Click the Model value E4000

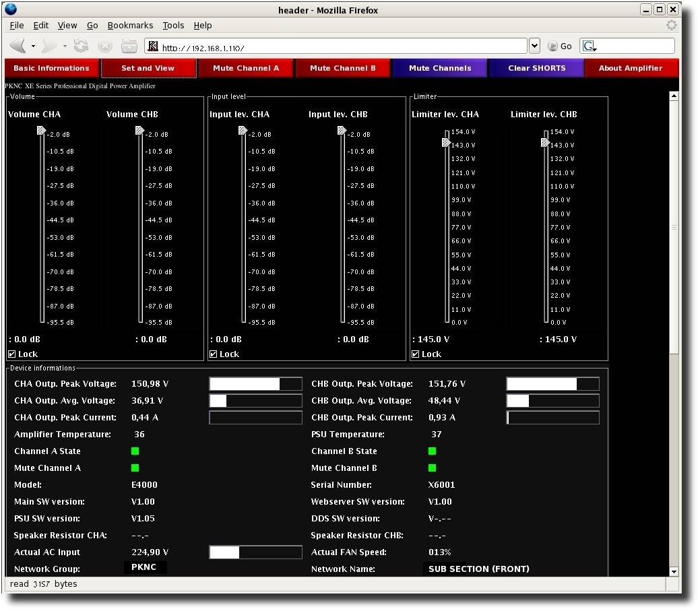click(x=144, y=485)
